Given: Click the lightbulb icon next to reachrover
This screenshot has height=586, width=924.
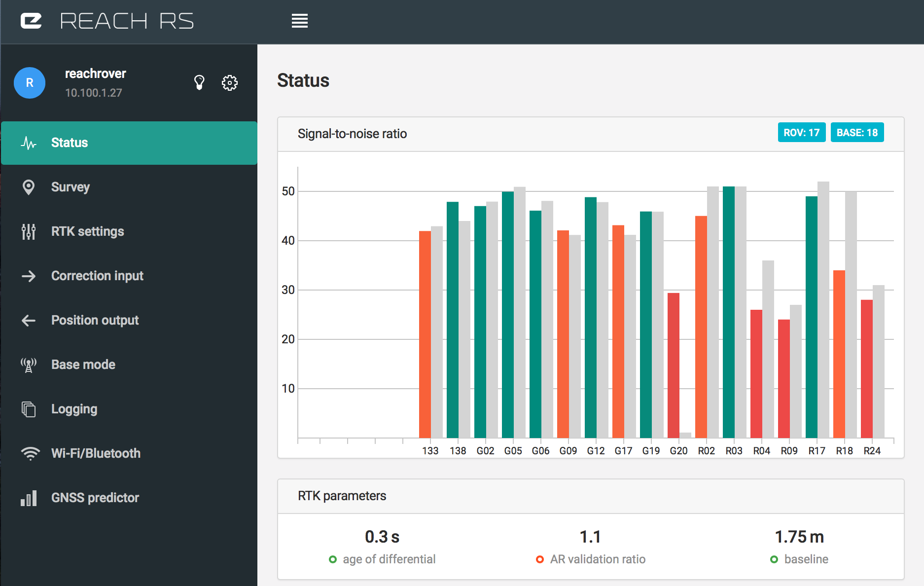Looking at the screenshot, I should coord(199,82).
